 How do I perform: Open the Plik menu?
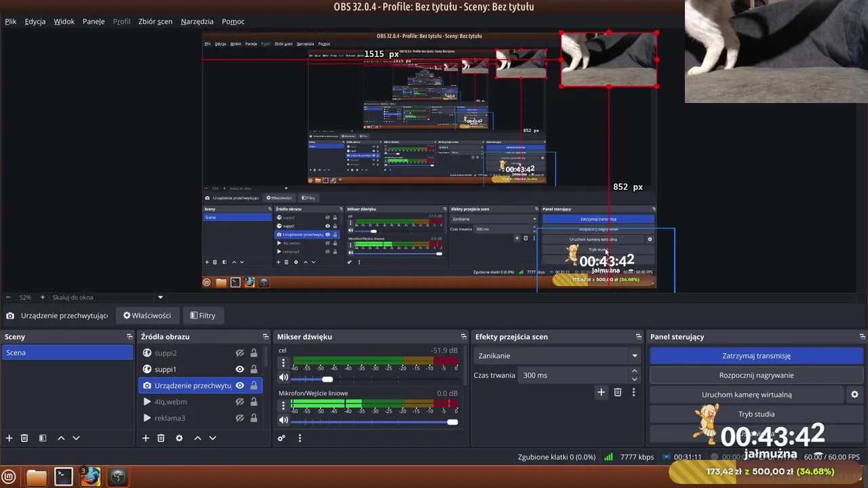point(11,21)
